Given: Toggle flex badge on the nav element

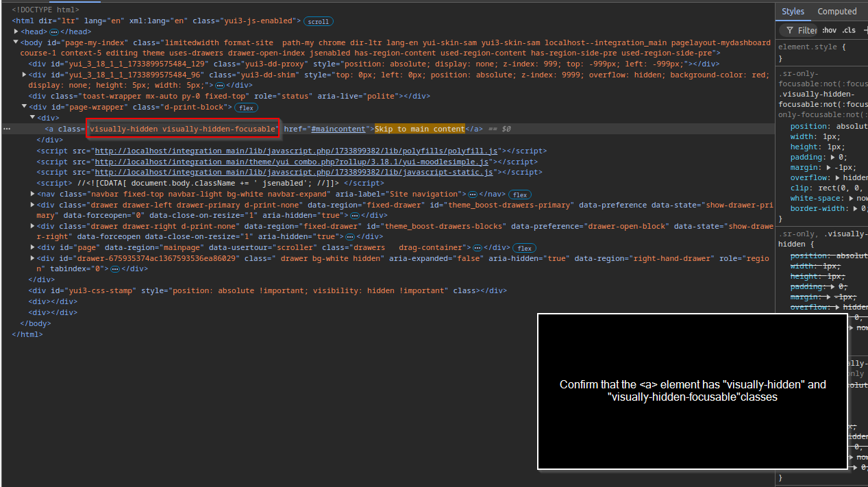Looking at the screenshot, I should tap(520, 195).
